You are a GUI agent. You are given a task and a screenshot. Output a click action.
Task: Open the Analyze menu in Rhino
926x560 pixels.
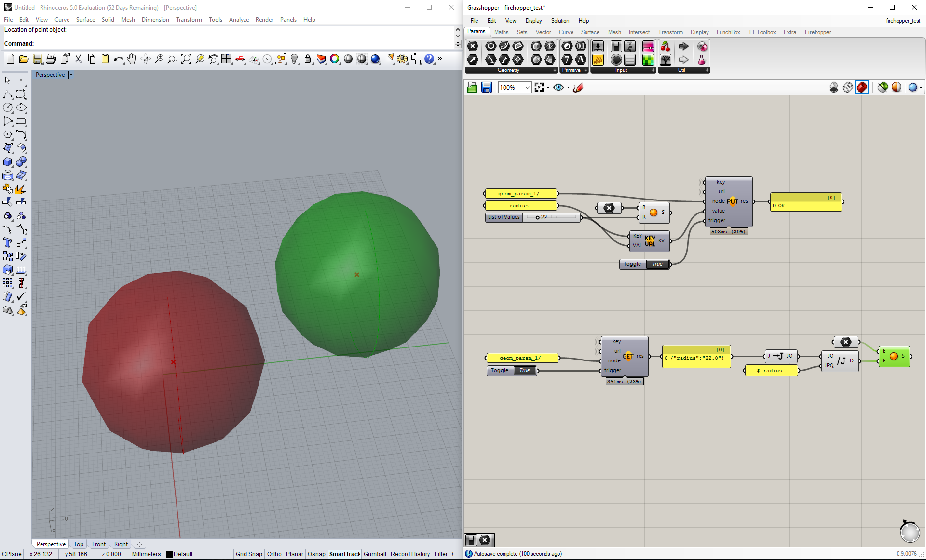[x=239, y=20]
